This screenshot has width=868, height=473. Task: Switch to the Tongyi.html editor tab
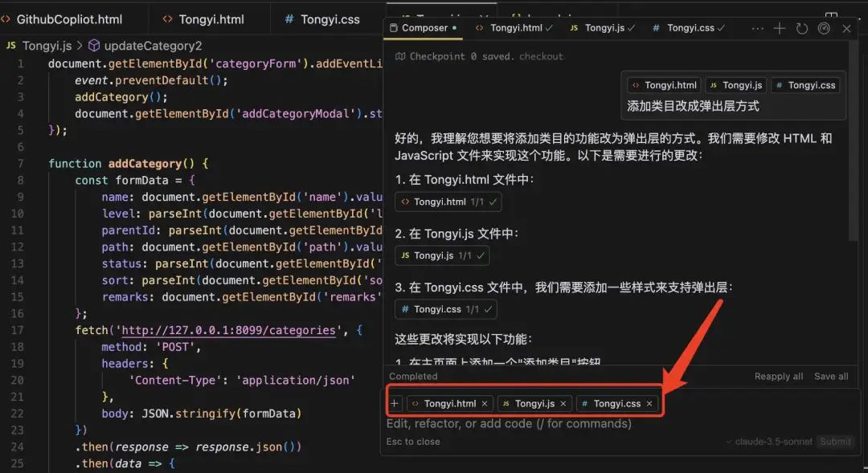[x=204, y=19]
